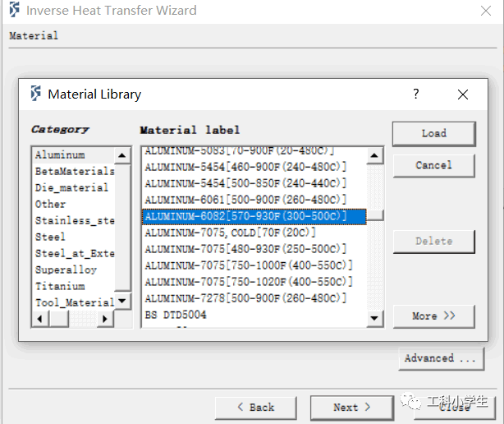
Task: Select the Tool_Material category
Action: click(74, 302)
